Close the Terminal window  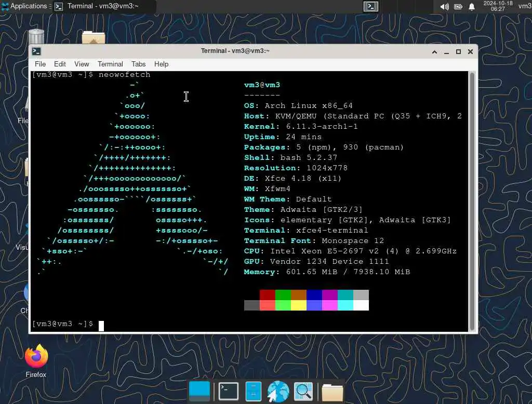pos(470,52)
